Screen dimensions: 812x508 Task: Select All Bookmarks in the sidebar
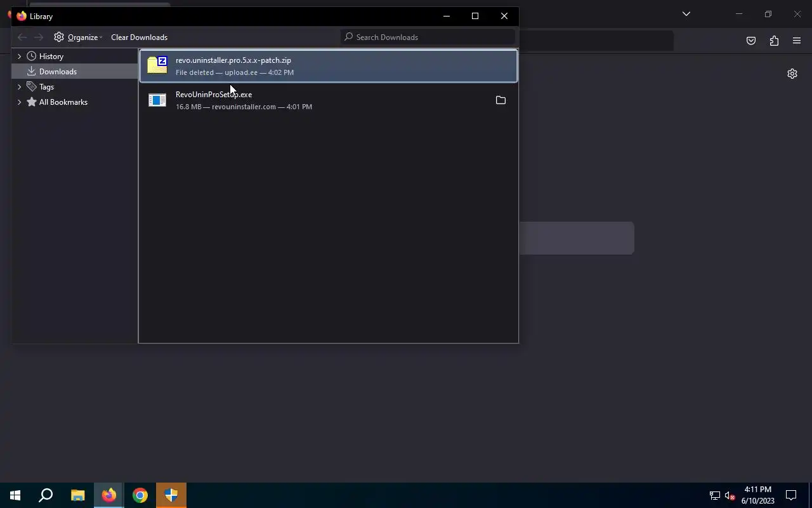click(63, 102)
